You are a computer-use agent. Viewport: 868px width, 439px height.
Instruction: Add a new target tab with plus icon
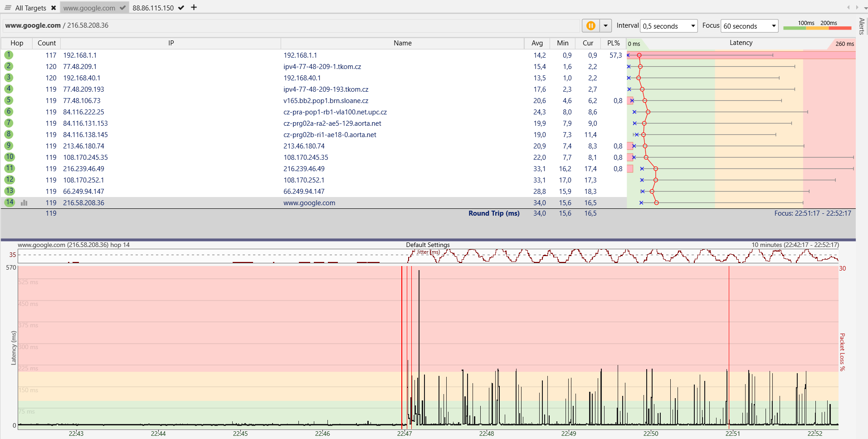194,7
